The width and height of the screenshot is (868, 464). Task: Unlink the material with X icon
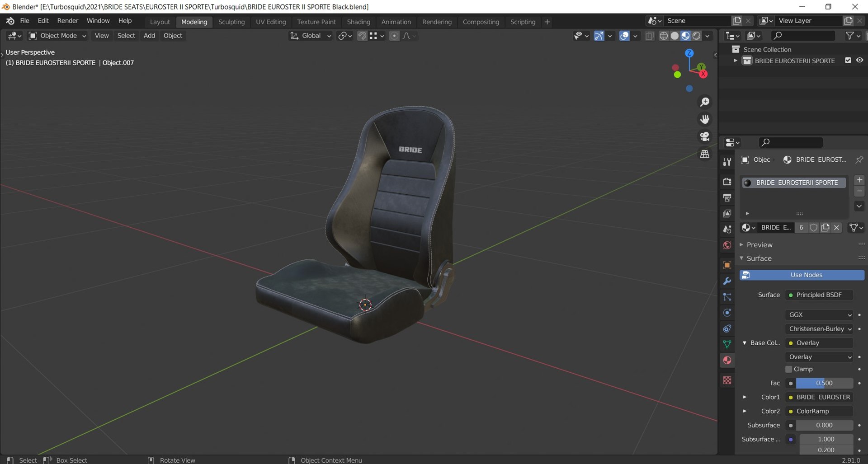coord(837,227)
